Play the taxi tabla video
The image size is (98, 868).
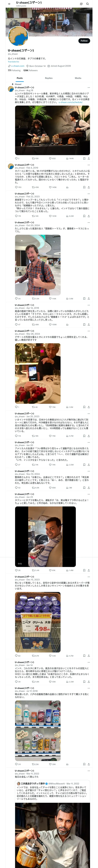[x=45, y=536]
